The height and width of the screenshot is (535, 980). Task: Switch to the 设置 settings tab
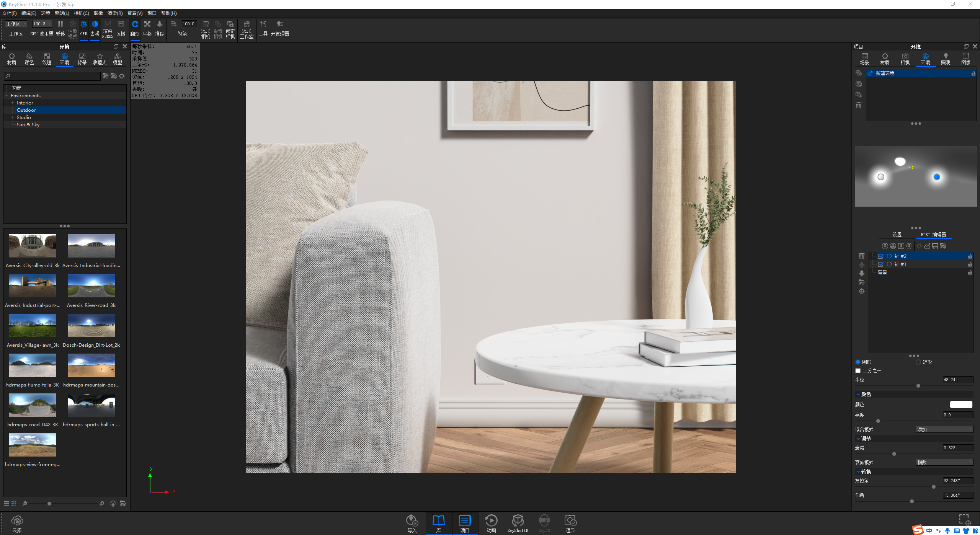(897, 235)
